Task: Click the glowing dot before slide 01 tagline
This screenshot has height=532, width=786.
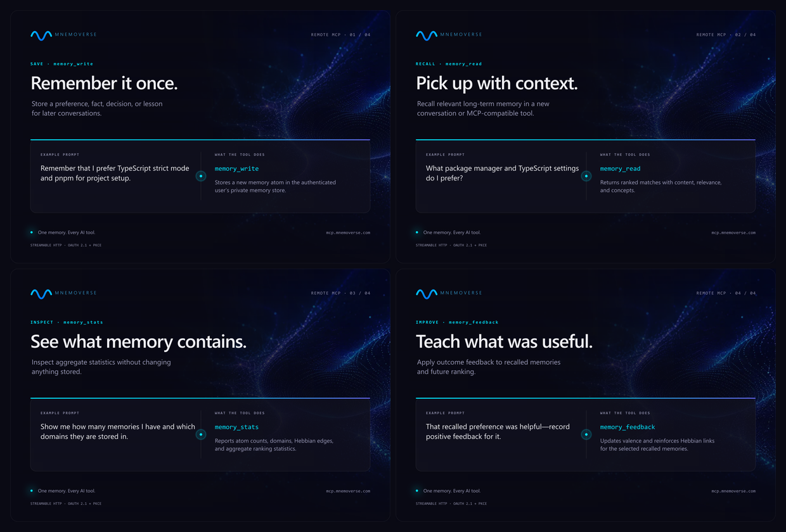Action: click(x=32, y=232)
